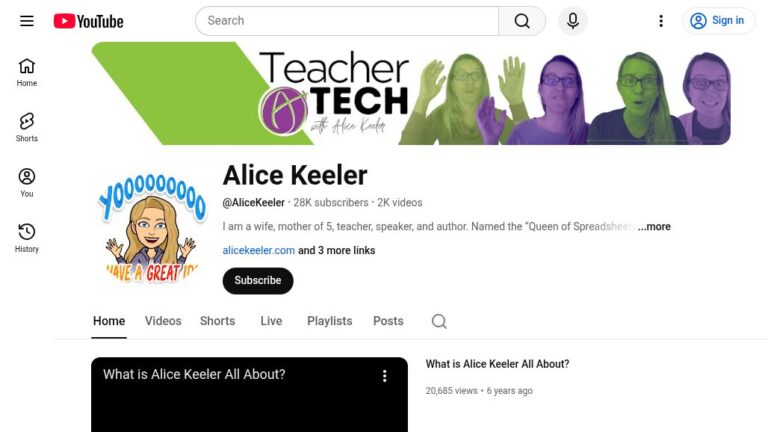Start voice search with microphone icon
Screen dimensions: 768x432
[573, 21]
